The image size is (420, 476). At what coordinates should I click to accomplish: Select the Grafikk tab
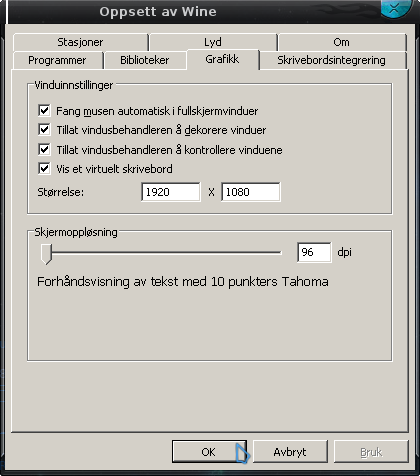(x=222, y=59)
